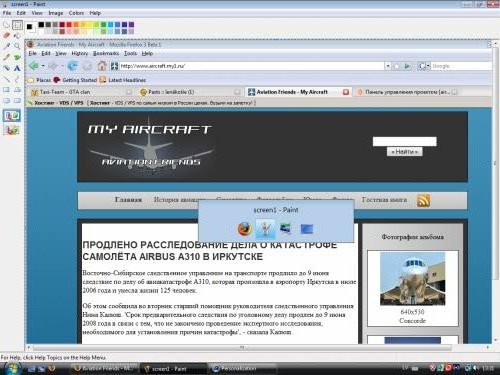
Task: Click the Firefox icon in the task switcher
Action: tap(245, 229)
